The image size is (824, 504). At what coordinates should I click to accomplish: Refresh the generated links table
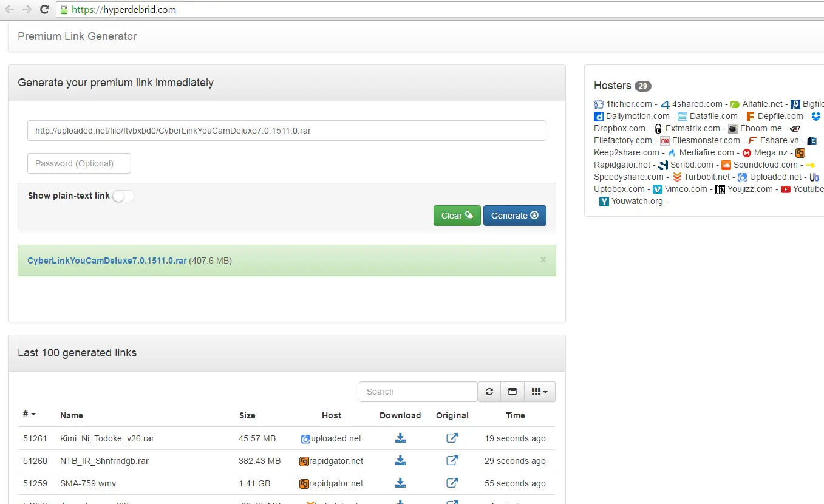tap(489, 392)
